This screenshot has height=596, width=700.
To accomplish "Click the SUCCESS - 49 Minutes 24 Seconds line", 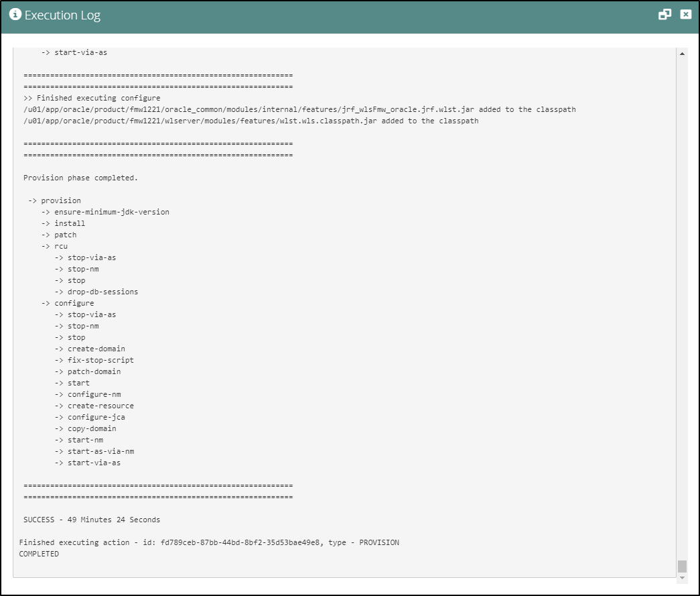I will point(92,520).
